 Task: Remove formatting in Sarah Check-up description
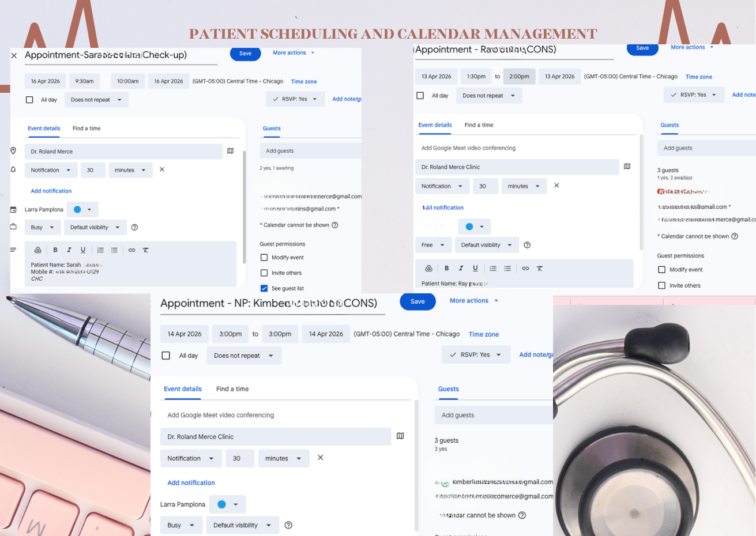(x=145, y=250)
